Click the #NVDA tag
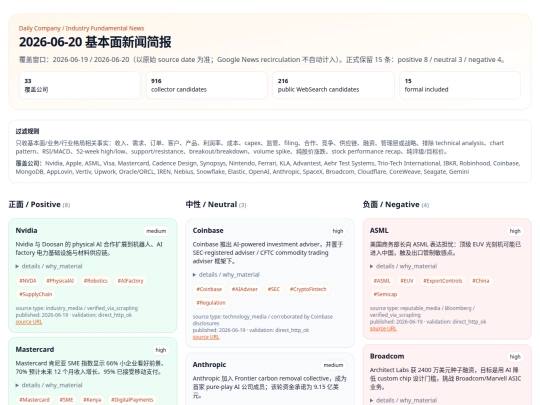This screenshot has height=405, width=540. click(28, 281)
